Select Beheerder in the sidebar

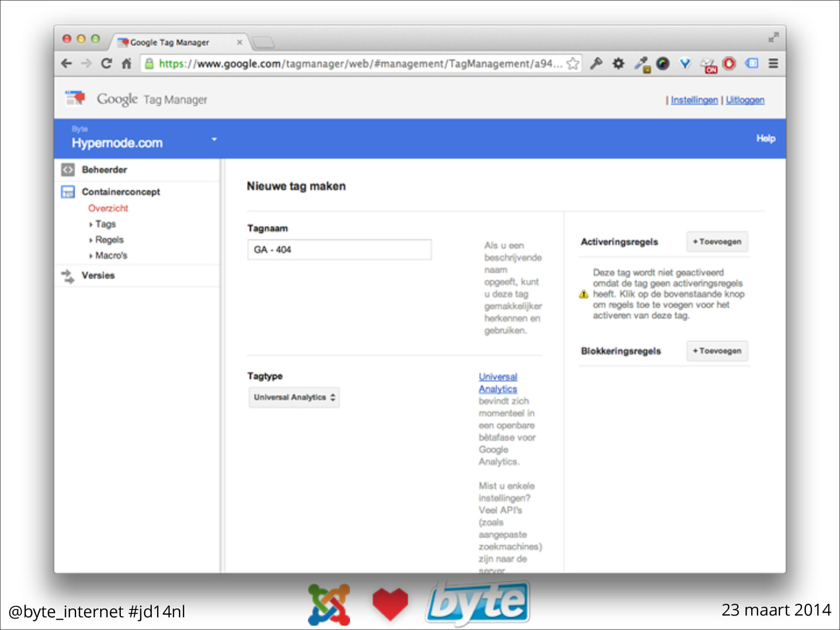104,170
